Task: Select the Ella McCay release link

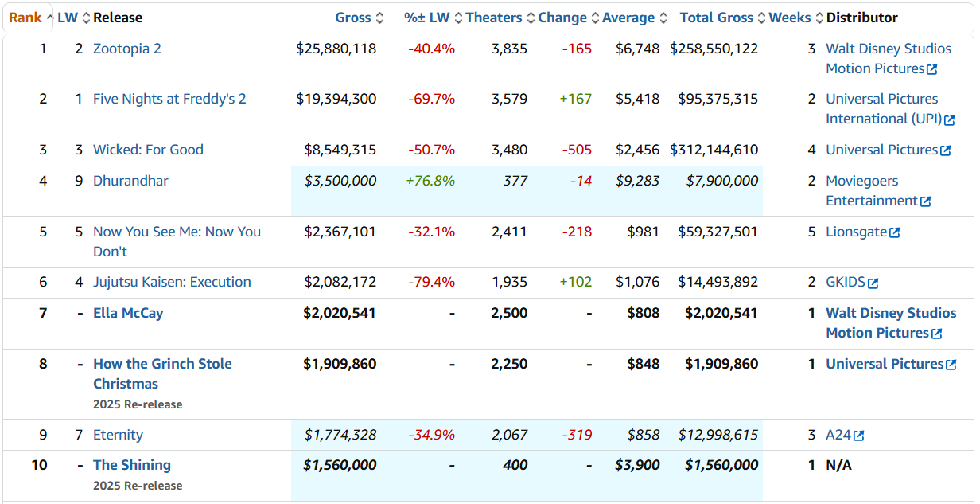Action: pos(128,313)
